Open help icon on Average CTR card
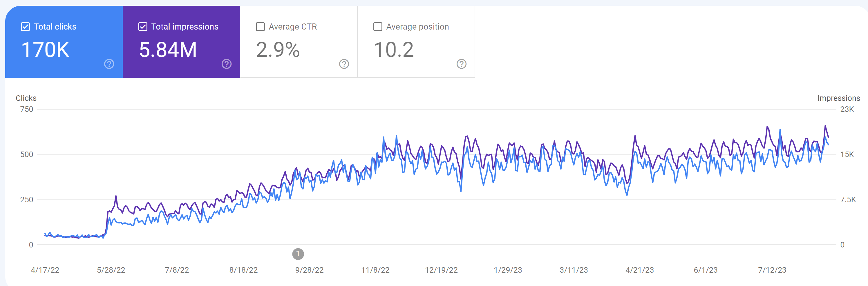The width and height of the screenshot is (868, 286). coord(344,64)
